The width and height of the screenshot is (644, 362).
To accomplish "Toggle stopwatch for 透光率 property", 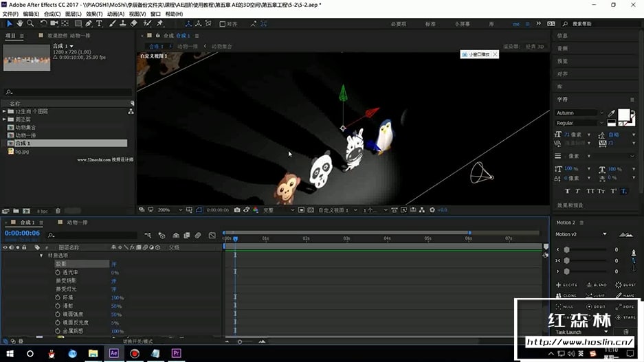I will (58, 272).
